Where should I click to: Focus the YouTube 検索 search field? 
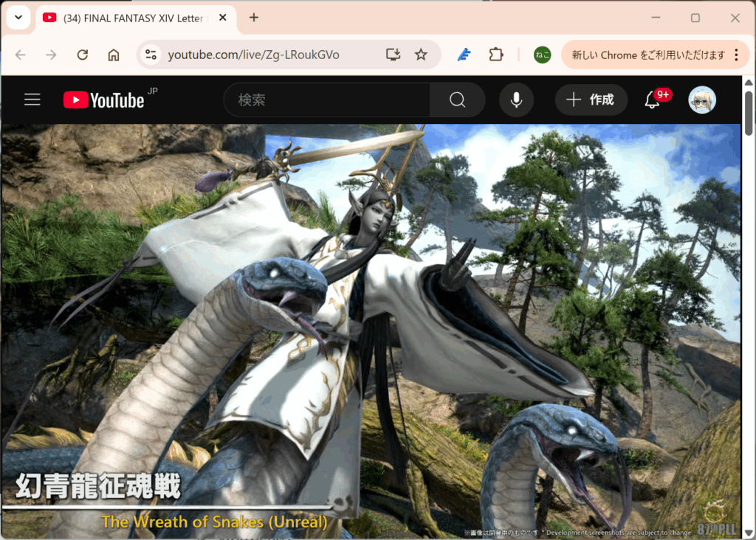327,100
